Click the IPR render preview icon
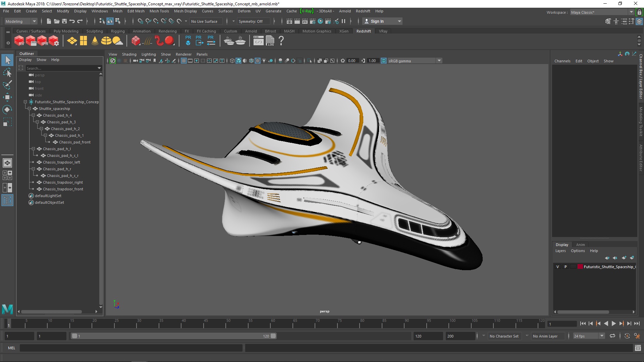 43,41
